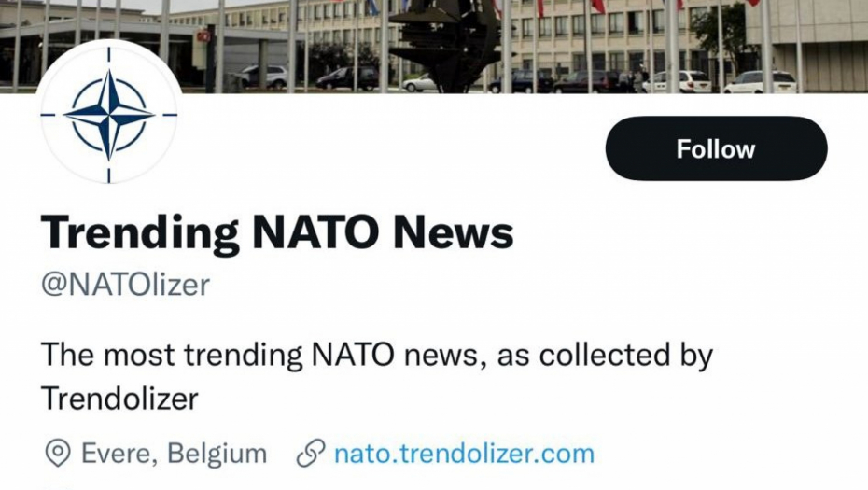The width and height of the screenshot is (868, 490).
Task: Click the @NATOlizer handle
Action: pyautogui.click(x=125, y=284)
